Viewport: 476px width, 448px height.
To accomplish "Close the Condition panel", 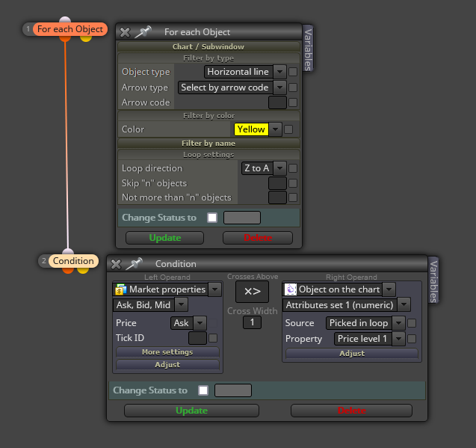I will coord(116,264).
